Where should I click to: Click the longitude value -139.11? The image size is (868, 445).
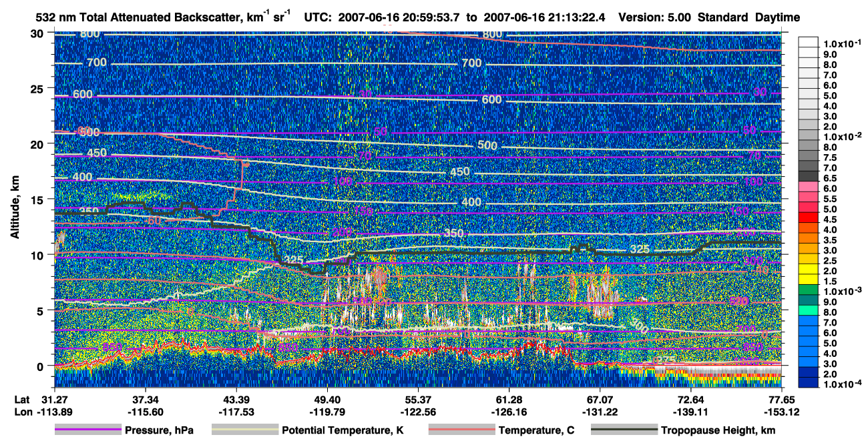pyautogui.click(x=691, y=412)
